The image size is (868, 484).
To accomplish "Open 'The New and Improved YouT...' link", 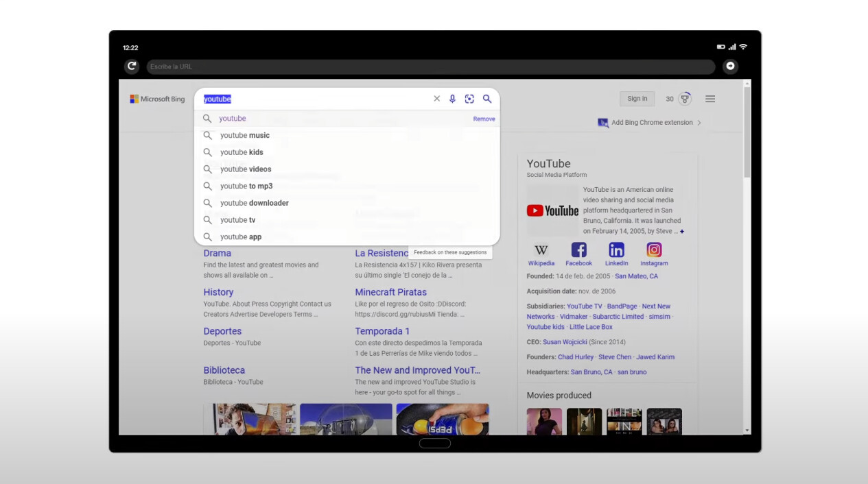I will click(418, 370).
